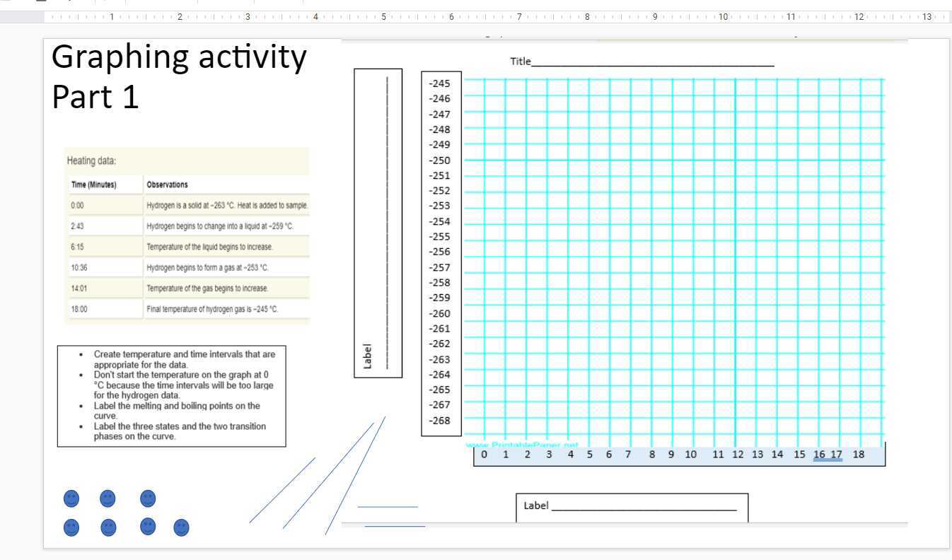The width and height of the screenshot is (952, 560).
Task: Click the leftmost smiley face in bottom row
Action: pos(71,527)
